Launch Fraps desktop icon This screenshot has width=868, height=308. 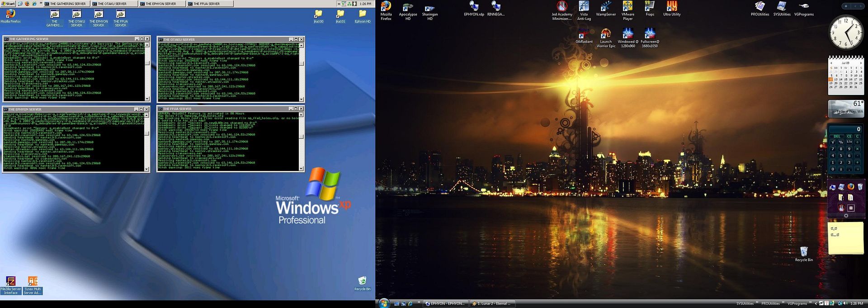click(650, 9)
